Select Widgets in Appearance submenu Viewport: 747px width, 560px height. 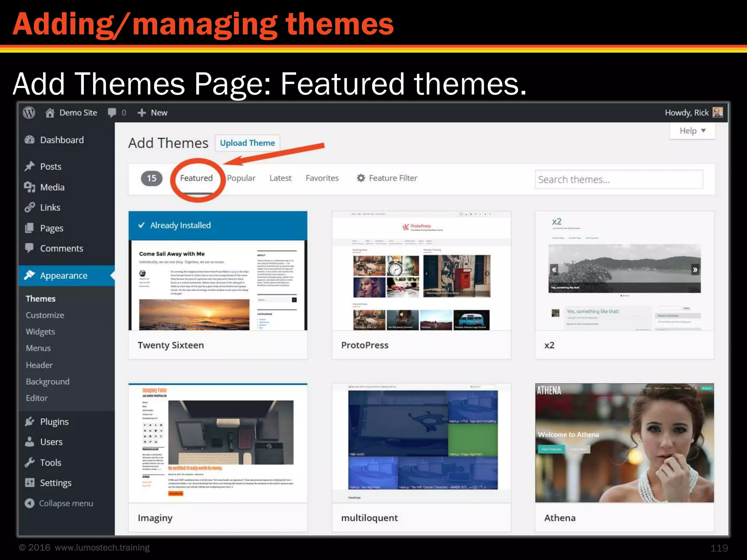point(40,332)
